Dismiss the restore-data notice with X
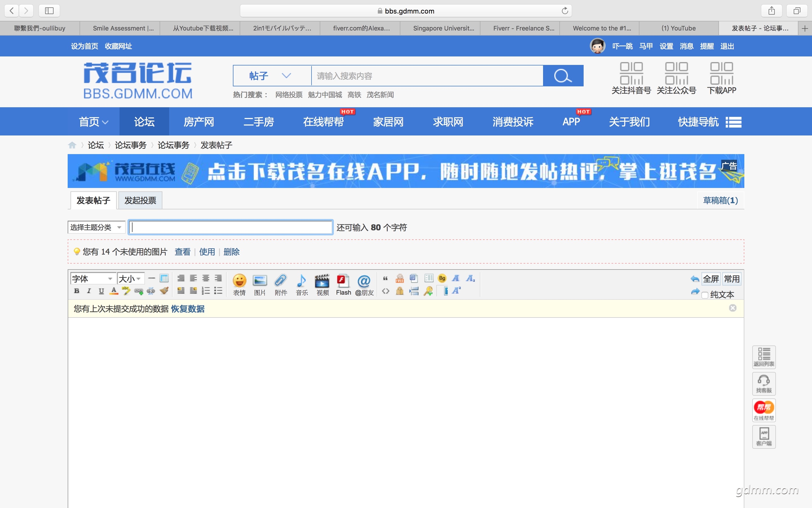The image size is (812, 508). coord(733,308)
